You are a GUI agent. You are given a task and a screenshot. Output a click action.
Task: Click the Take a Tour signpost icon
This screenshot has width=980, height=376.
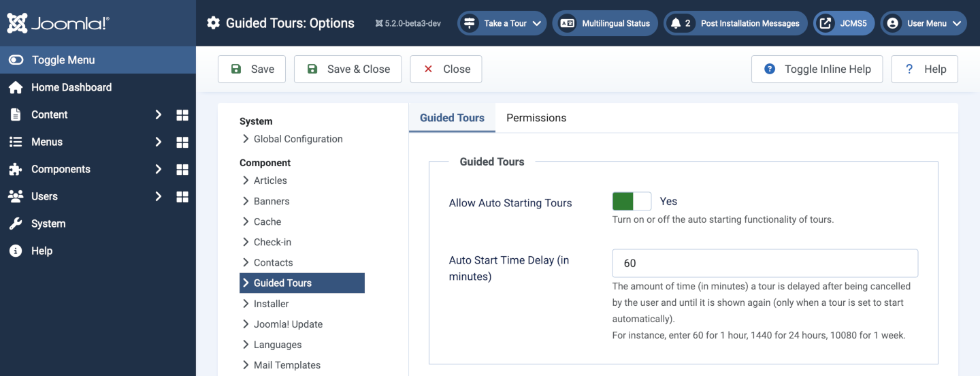(470, 23)
